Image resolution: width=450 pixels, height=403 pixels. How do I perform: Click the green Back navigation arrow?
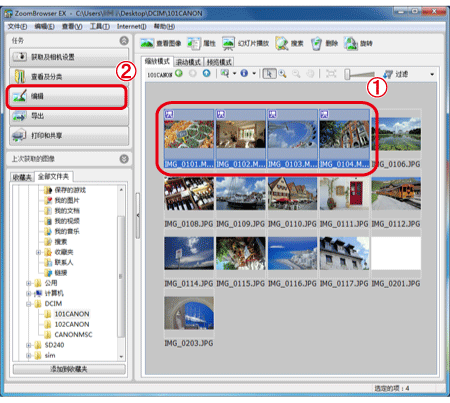coord(179,73)
